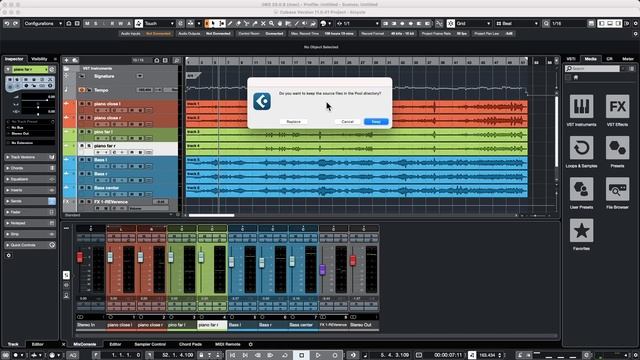The width and height of the screenshot is (640, 360).
Task: Open VST Effects tile with FX icon
Action: [x=617, y=110]
